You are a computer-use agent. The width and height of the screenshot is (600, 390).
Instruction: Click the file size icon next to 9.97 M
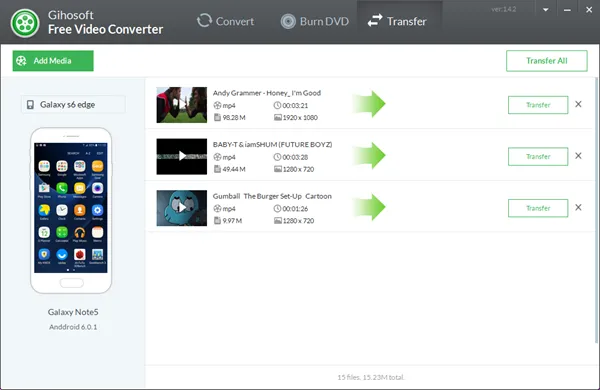tap(217, 221)
